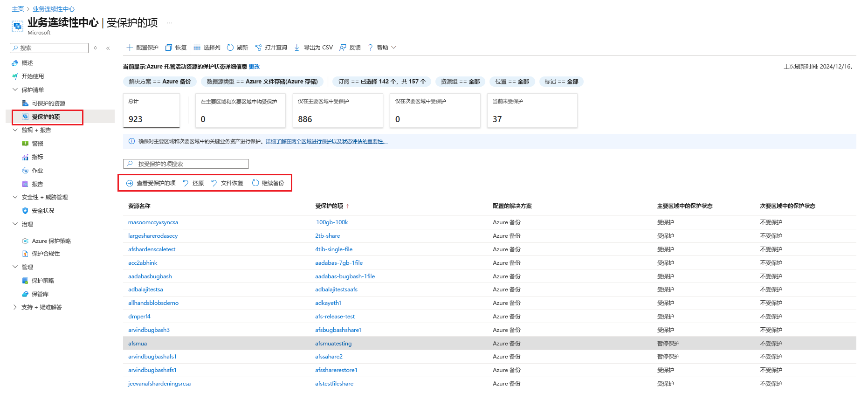Click the 警报 alert icon
The height and width of the screenshot is (393, 868).
(x=25, y=144)
